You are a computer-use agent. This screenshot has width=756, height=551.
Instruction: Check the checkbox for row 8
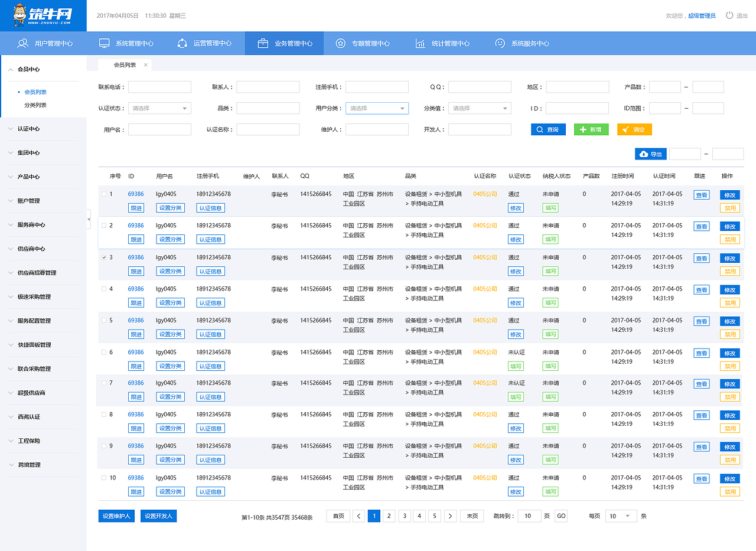click(104, 415)
